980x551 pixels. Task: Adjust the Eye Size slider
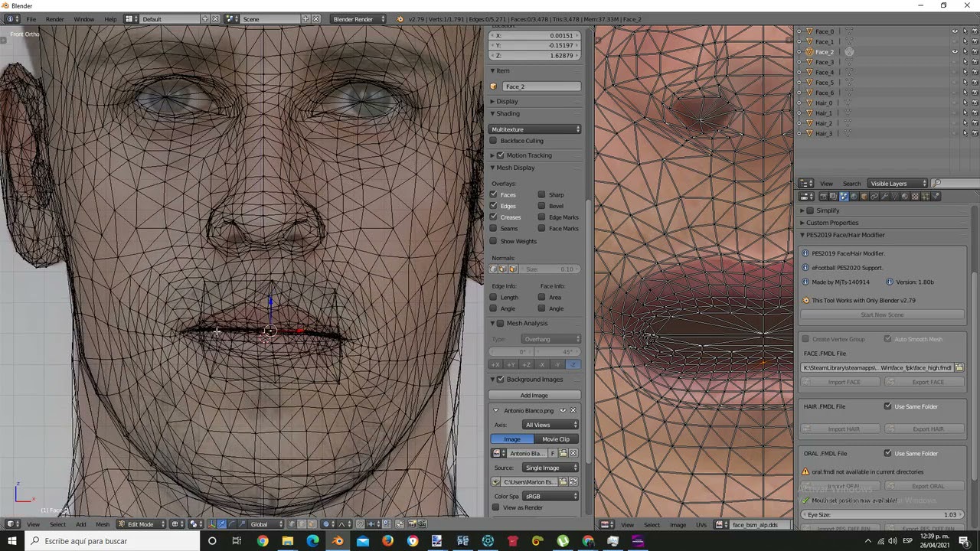click(882, 515)
